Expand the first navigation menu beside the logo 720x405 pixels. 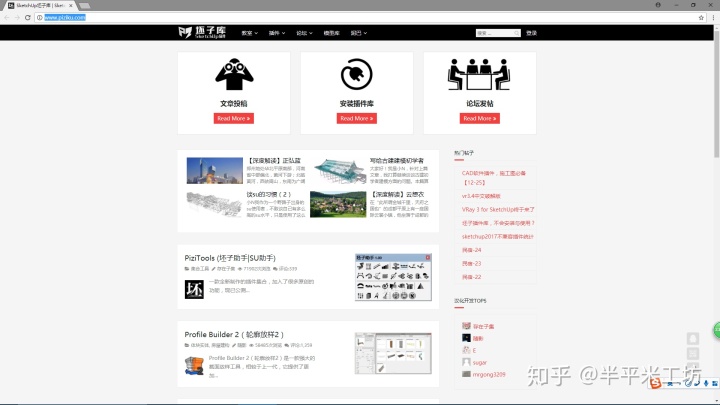click(x=249, y=33)
